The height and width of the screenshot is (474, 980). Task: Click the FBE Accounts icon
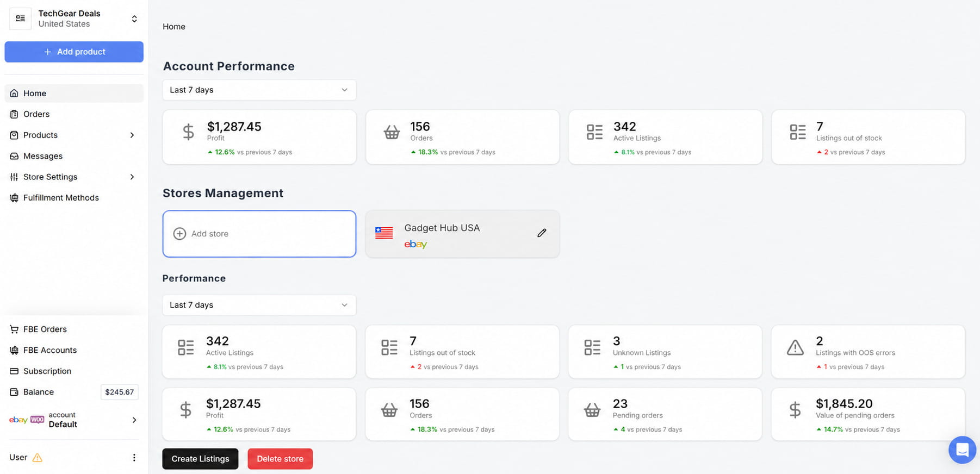point(14,350)
